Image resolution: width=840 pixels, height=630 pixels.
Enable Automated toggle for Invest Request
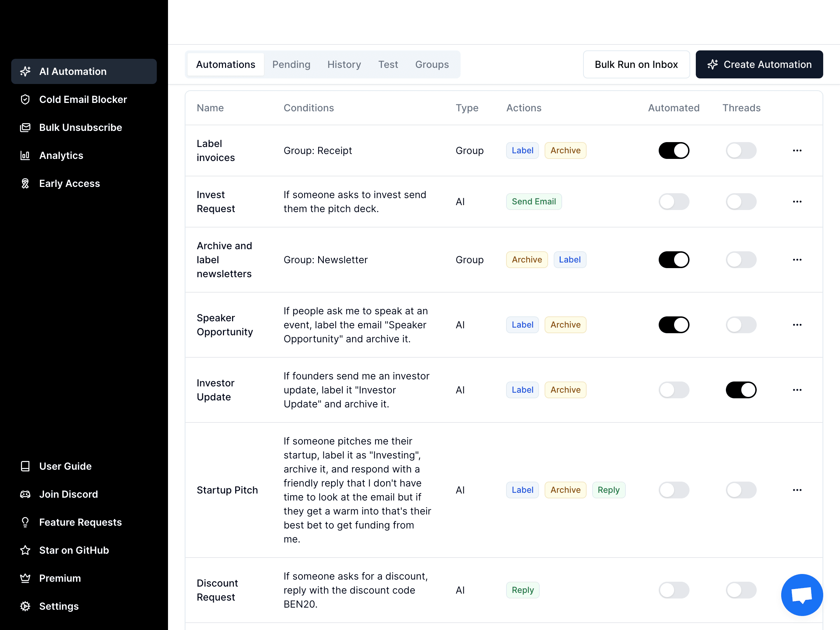point(674,202)
